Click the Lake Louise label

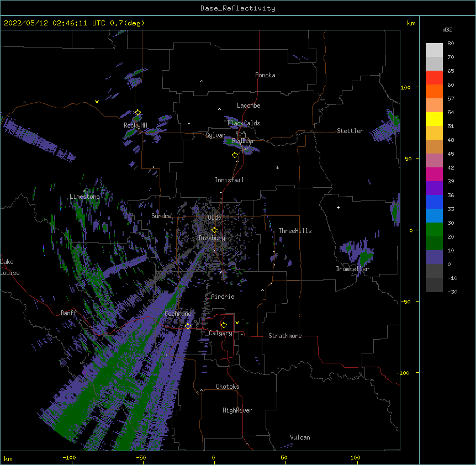pos(10,267)
